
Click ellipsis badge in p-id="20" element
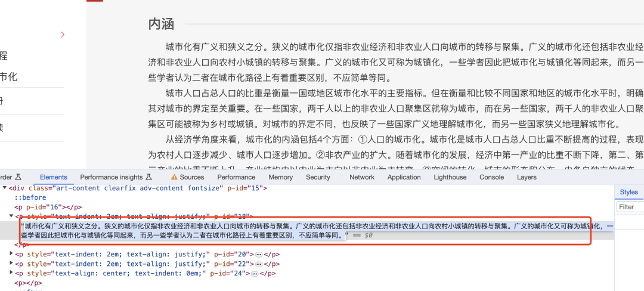[259, 254]
